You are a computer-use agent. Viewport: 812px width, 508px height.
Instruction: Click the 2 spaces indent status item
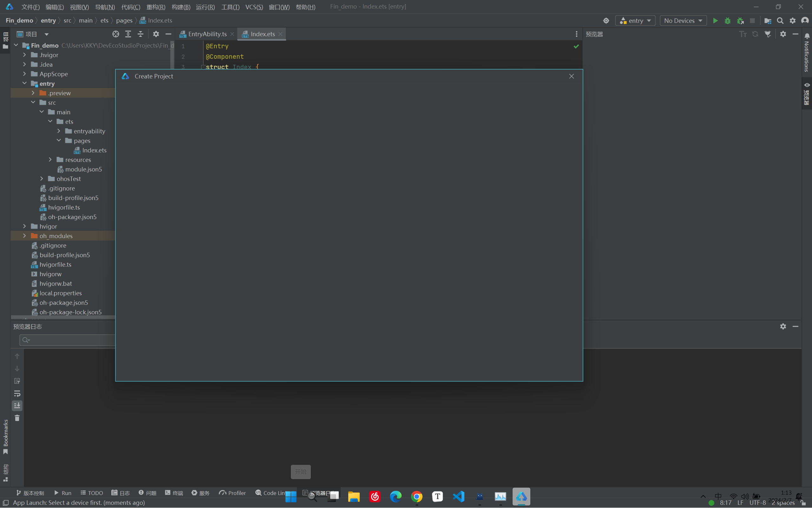coord(783,503)
